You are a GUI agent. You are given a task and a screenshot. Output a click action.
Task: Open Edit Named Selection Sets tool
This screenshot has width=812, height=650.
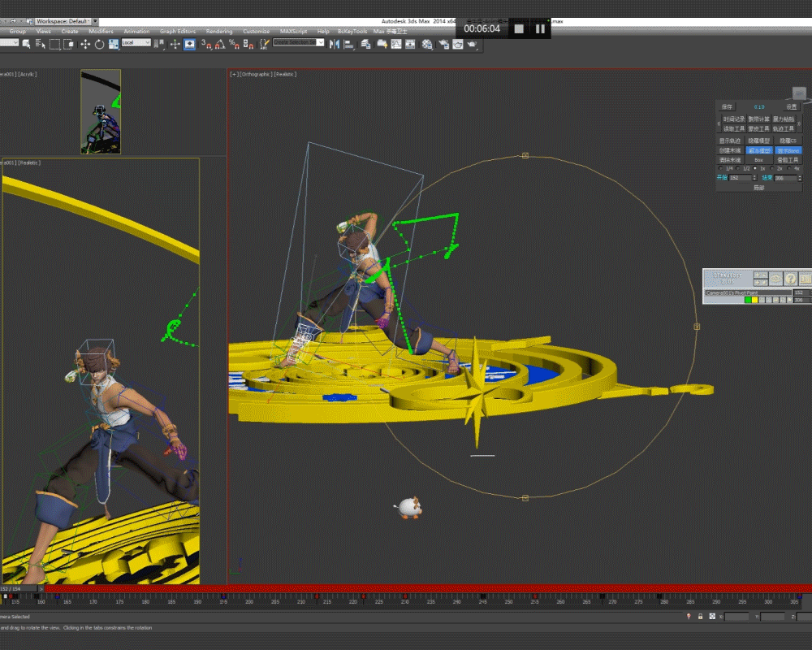coord(265,44)
